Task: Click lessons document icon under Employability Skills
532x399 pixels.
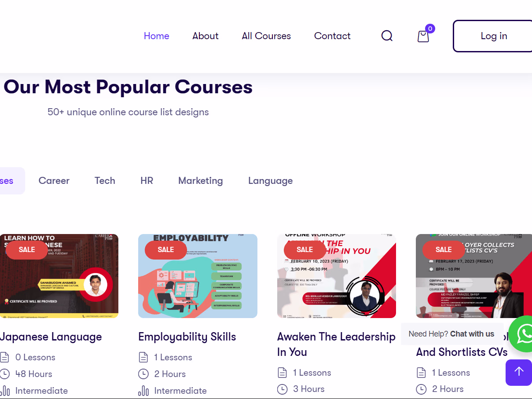Action: coord(143,357)
